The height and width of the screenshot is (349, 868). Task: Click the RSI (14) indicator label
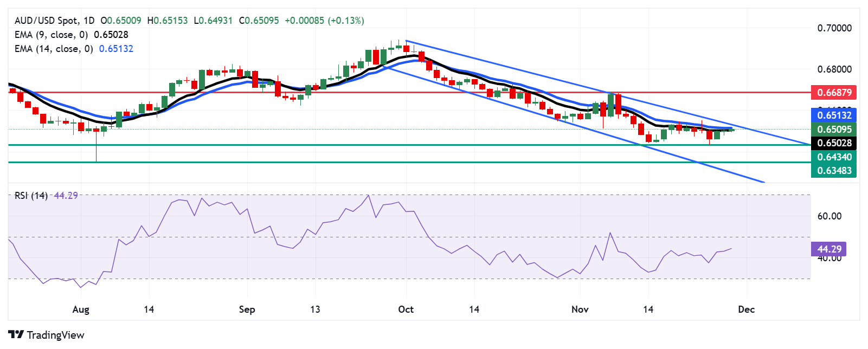click(x=31, y=196)
